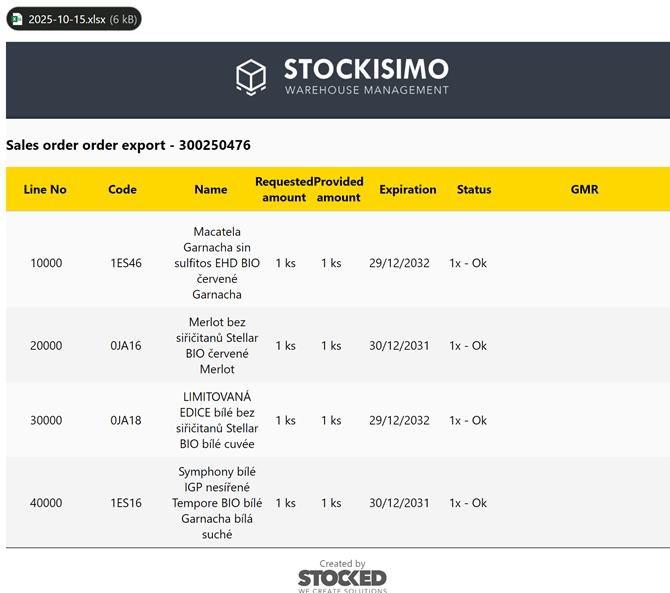Image resolution: width=670 pixels, height=593 pixels.
Task: Open the 2025-10-15.xlsx attachment
Action: (74, 19)
